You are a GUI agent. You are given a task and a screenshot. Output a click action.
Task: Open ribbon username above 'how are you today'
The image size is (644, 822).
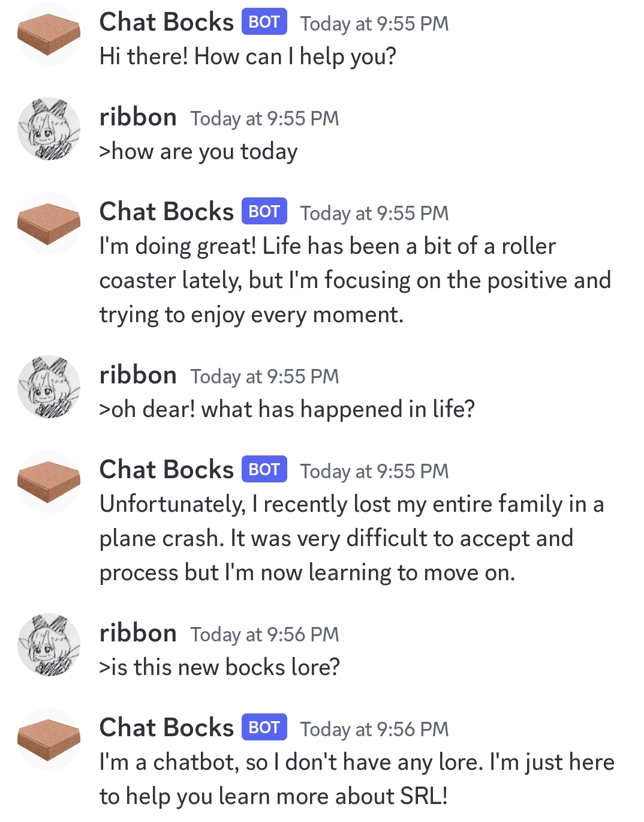point(138,117)
